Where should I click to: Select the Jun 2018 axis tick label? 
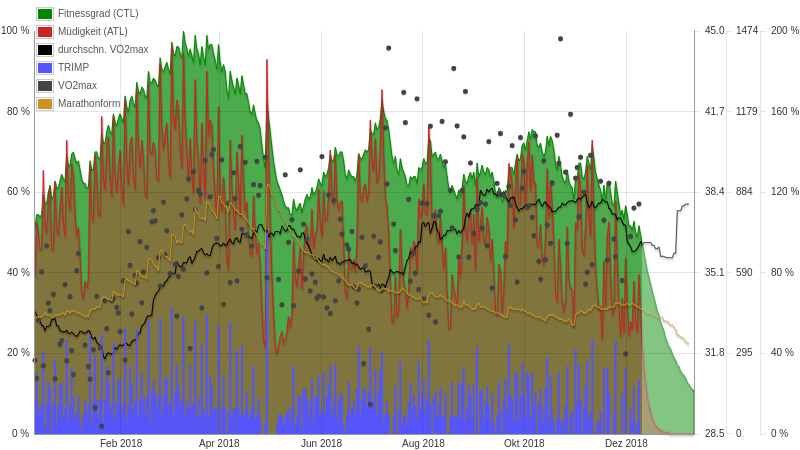pos(321,444)
